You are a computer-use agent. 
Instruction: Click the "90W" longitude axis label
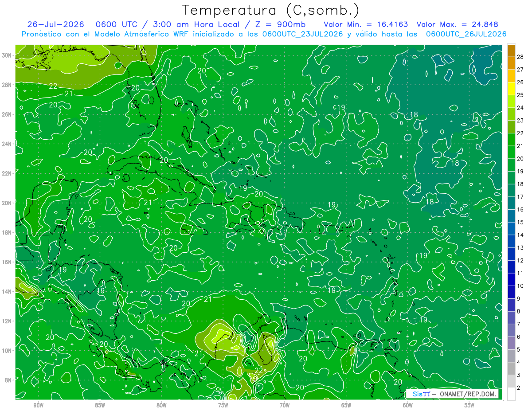click(38, 405)
